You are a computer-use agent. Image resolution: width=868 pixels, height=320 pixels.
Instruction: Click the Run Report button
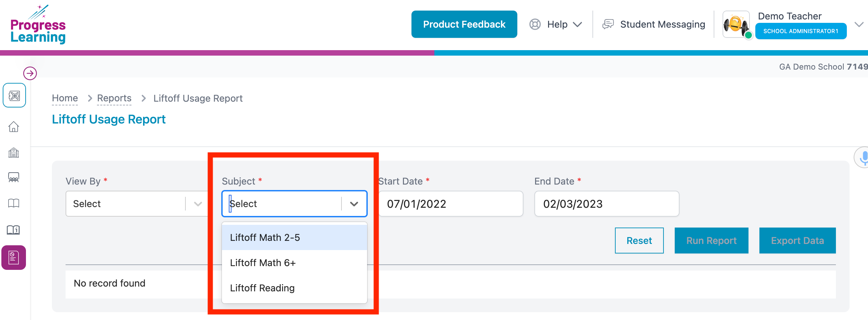pos(711,241)
